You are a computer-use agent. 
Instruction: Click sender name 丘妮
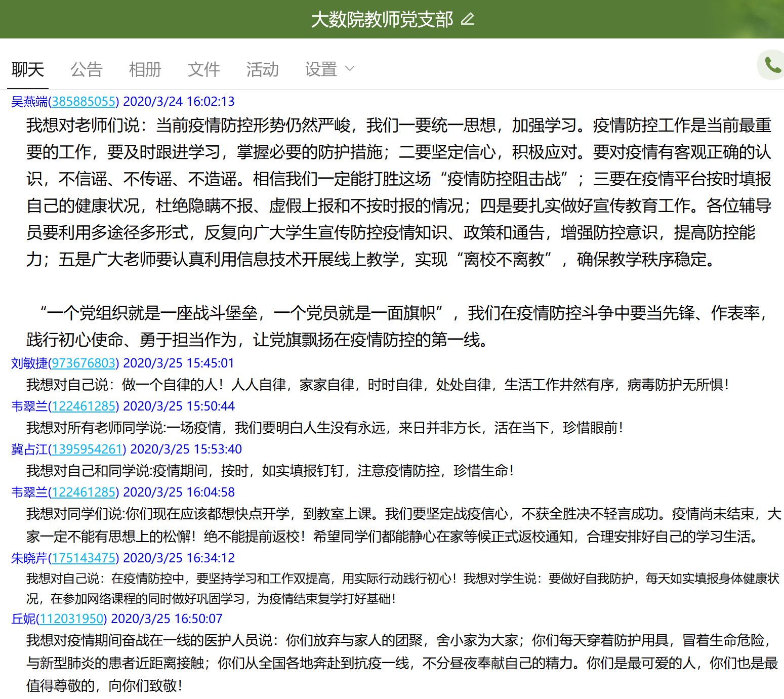pos(23,619)
